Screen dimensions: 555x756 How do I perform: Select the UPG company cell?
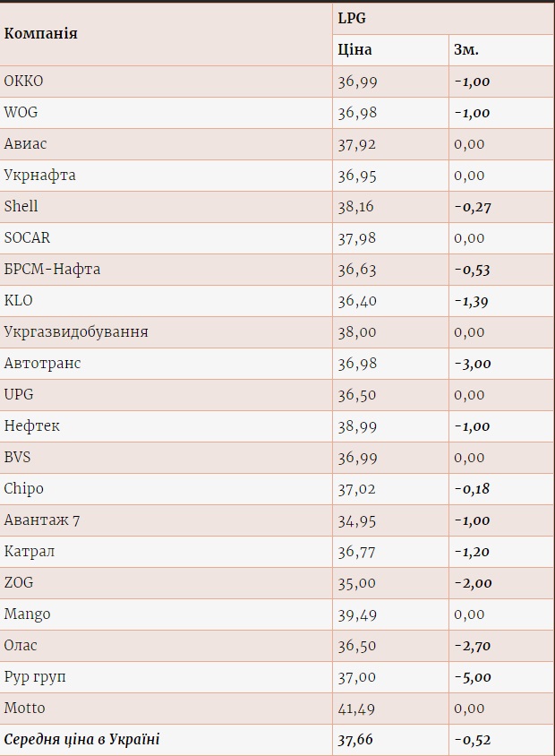coord(166,395)
